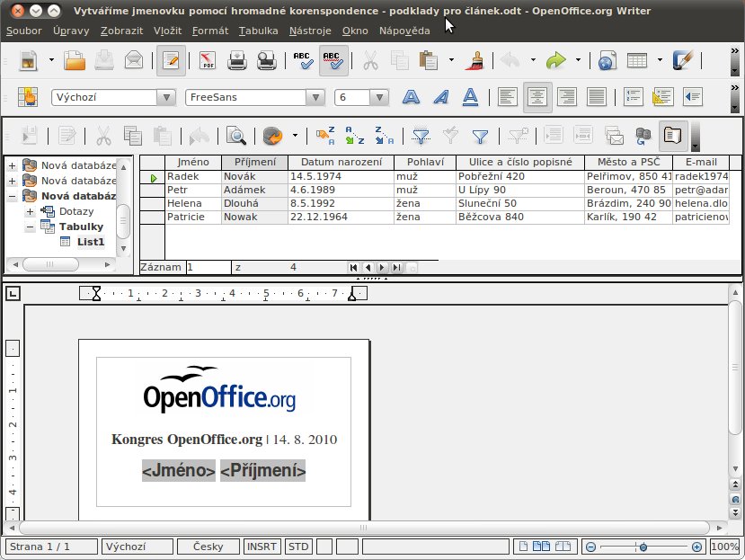This screenshot has width=745, height=560.
Task: Open the paragraph style dropdown showing Výchozí
Action: (166, 97)
